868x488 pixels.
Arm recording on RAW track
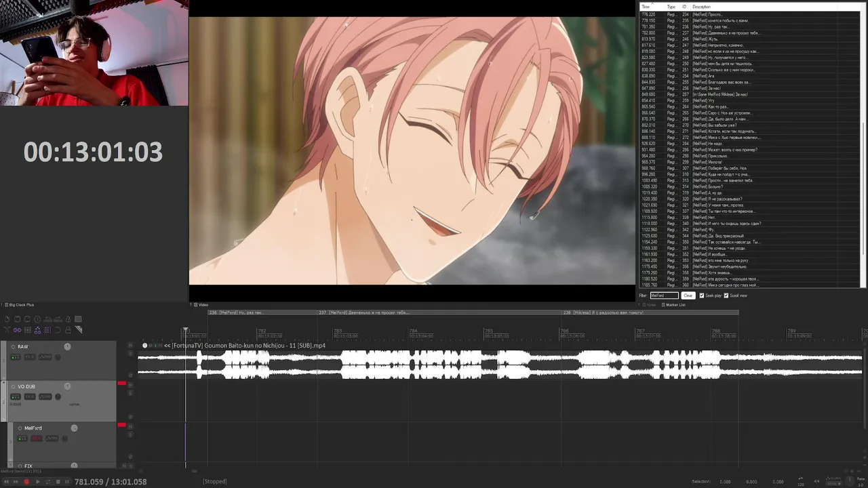point(13,346)
